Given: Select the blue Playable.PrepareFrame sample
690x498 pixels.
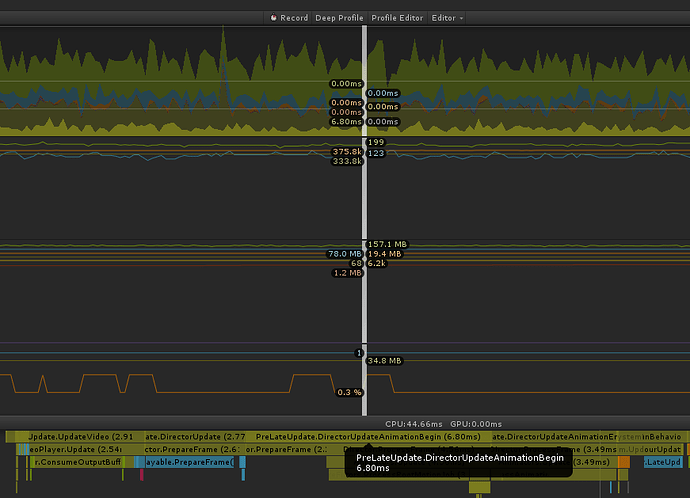Looking at the screenshot, I should 190,462.
